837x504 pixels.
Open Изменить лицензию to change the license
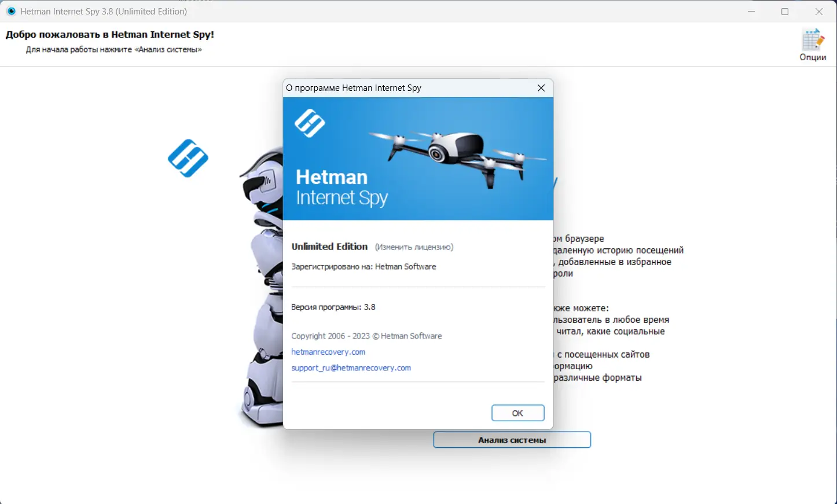(413, 247)
